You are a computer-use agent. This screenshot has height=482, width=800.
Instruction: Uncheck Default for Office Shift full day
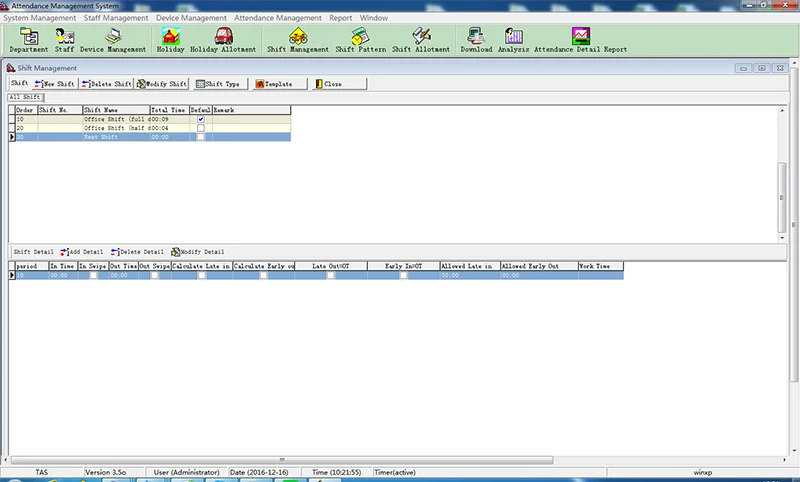(x=201, y=119)
